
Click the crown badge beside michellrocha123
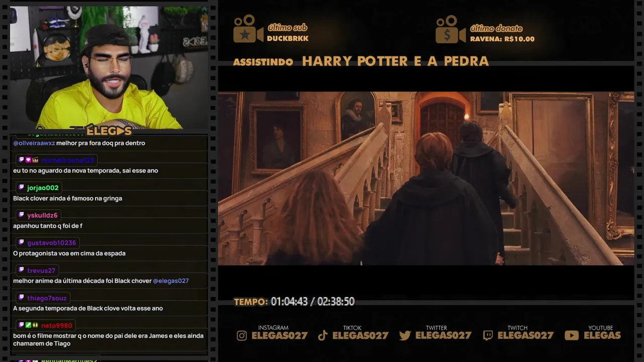pos(35,160)
